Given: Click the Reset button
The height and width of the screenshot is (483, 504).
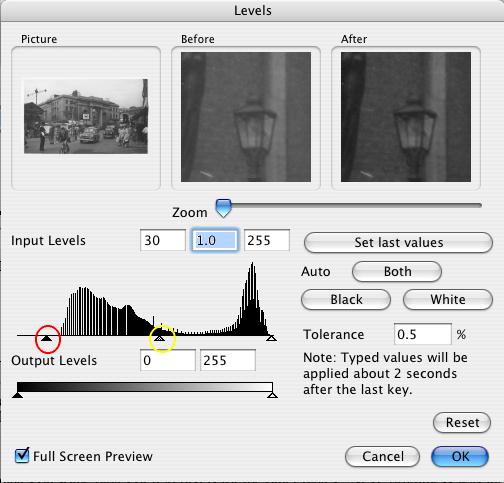Looking at the screenshot, I should click(462, 422).
